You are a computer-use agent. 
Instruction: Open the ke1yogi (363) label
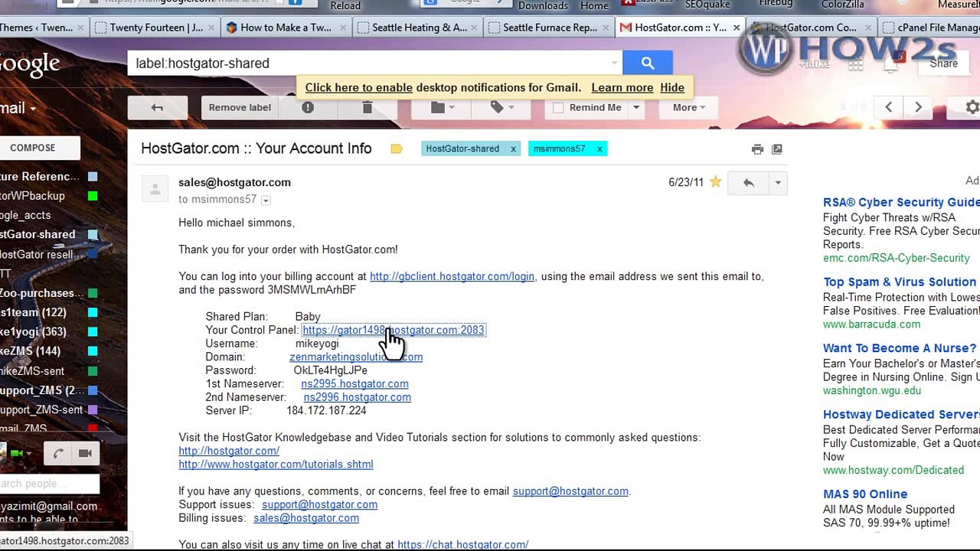click(x=33, y=332)
